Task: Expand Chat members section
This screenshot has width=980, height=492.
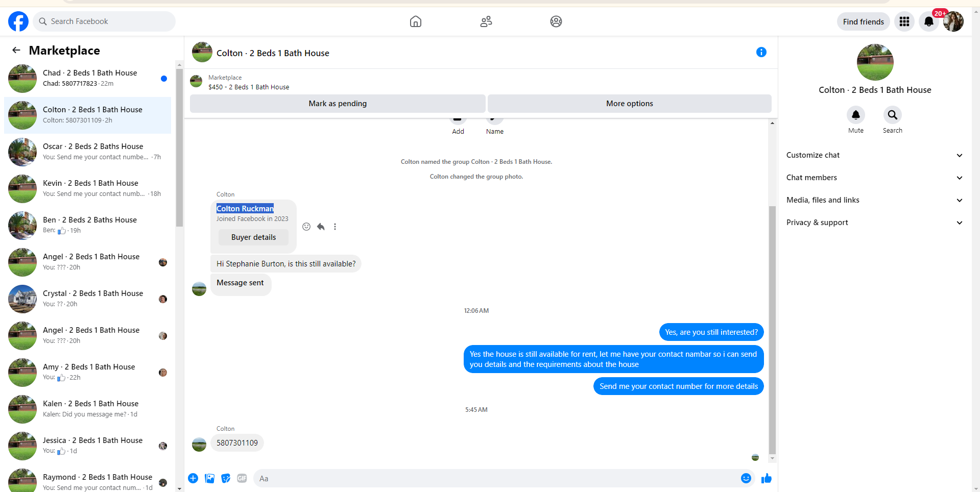Action: (x=875, y=178)
